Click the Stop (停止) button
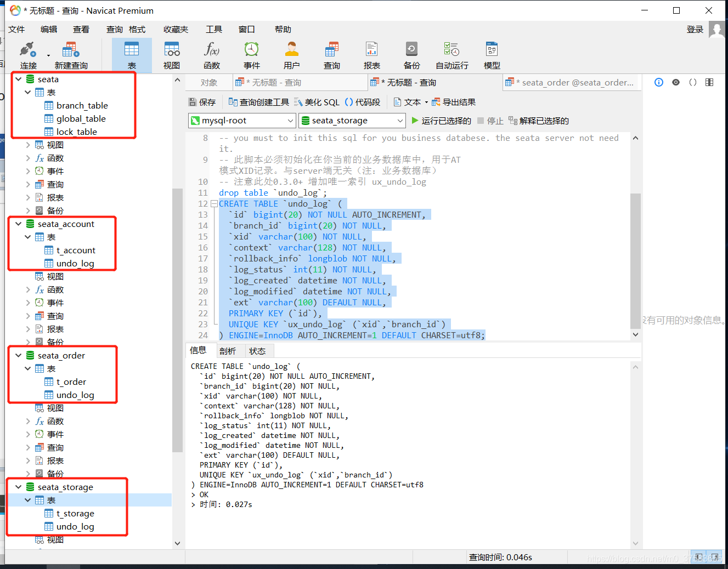 [x=490, y=121]
